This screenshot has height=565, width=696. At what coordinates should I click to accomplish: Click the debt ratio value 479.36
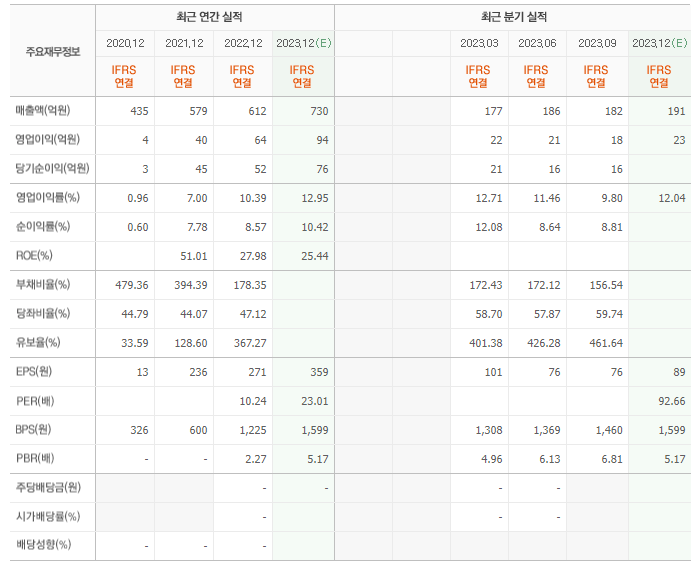coord(132,285)
